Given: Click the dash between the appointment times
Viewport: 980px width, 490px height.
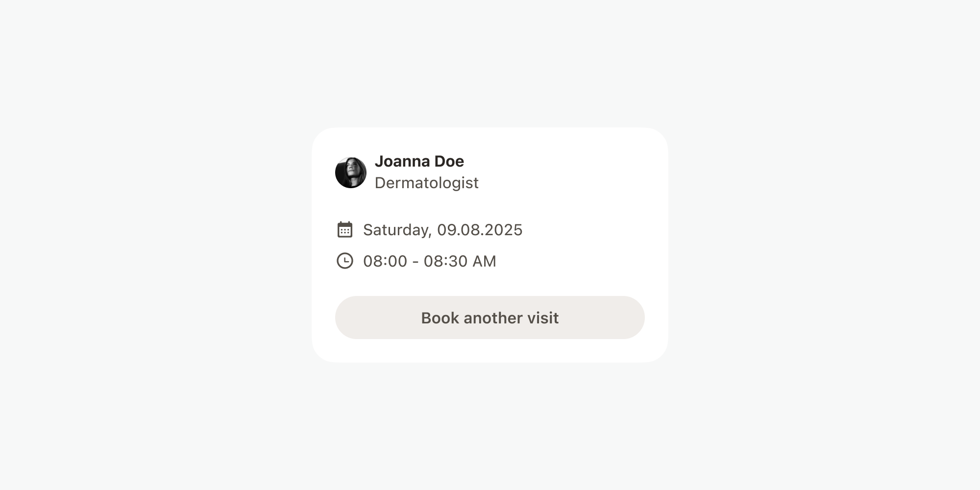Looking at the screenshot, I should tap(416, 262).
